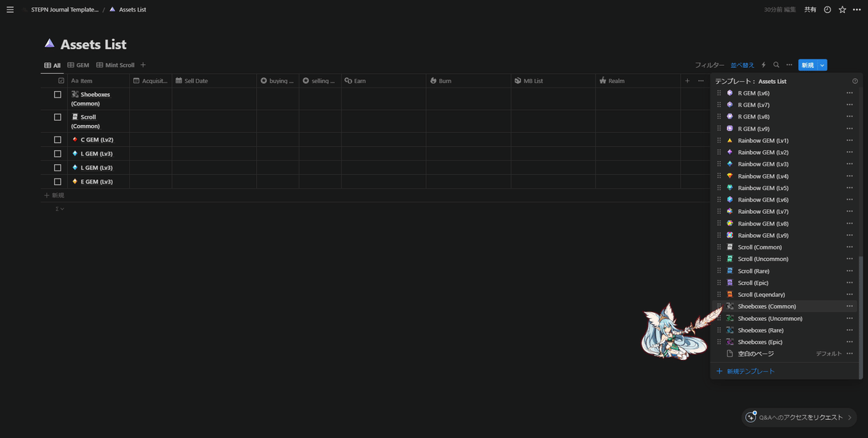The image size is (868, 438).
Task: Open the Acquisition date column header menu
Action: coord(150,81)
